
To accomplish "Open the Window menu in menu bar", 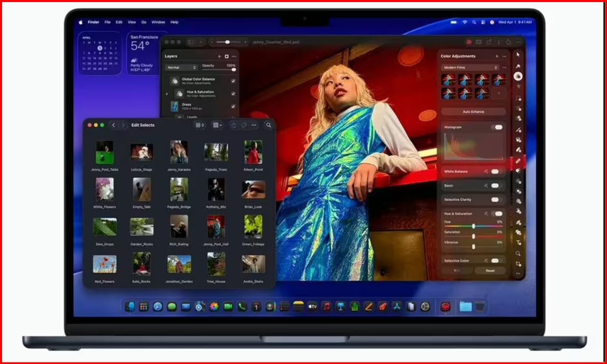I will pos(158,23).
